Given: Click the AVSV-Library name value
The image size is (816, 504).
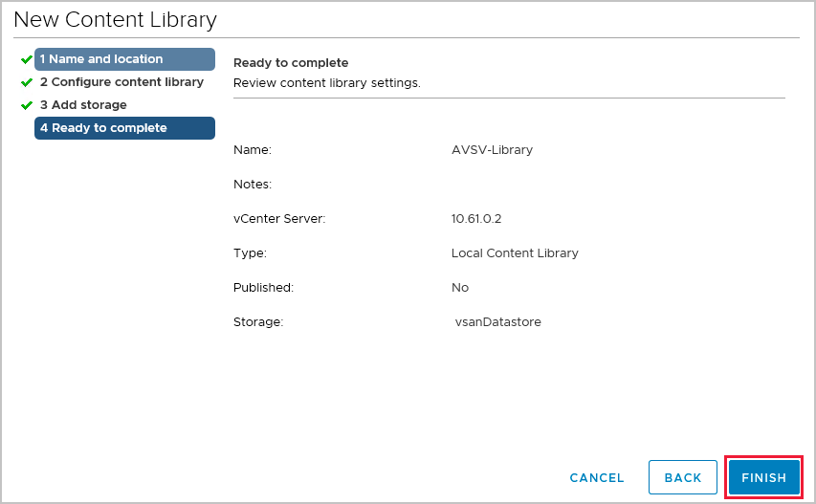Looking at the screenshot, I should pos(492,150).
